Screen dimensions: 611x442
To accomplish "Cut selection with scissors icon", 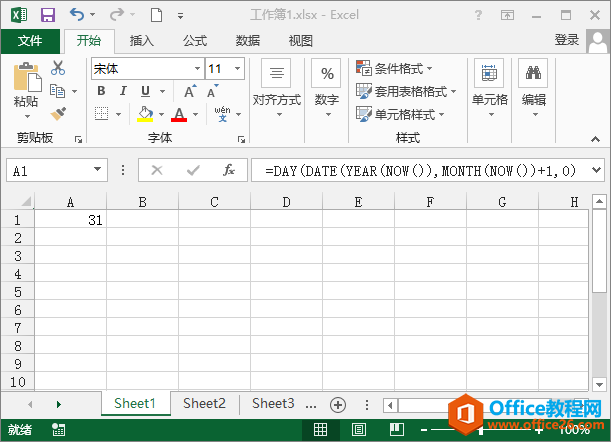I will tap(58, 68).
